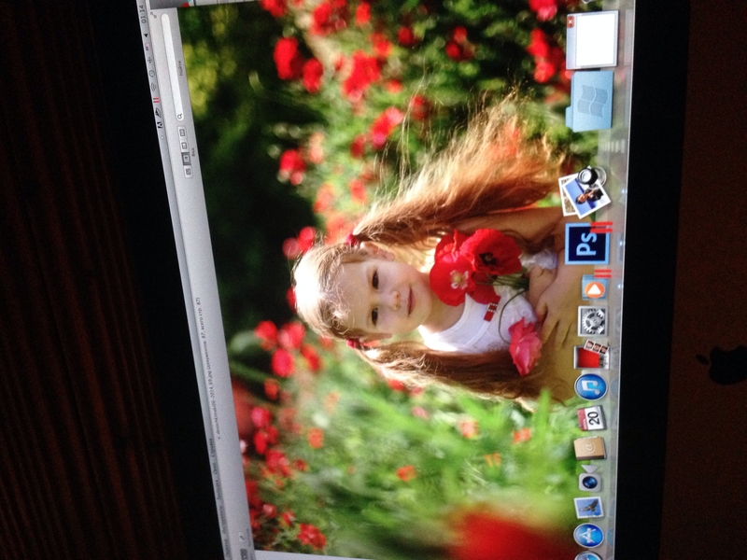Open Photoshop from the Dock
747x560 pixels.
pos(586,245)
